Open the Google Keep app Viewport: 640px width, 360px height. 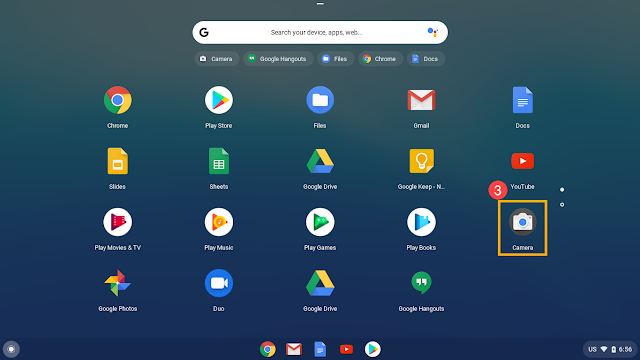(x=421, y=161)
